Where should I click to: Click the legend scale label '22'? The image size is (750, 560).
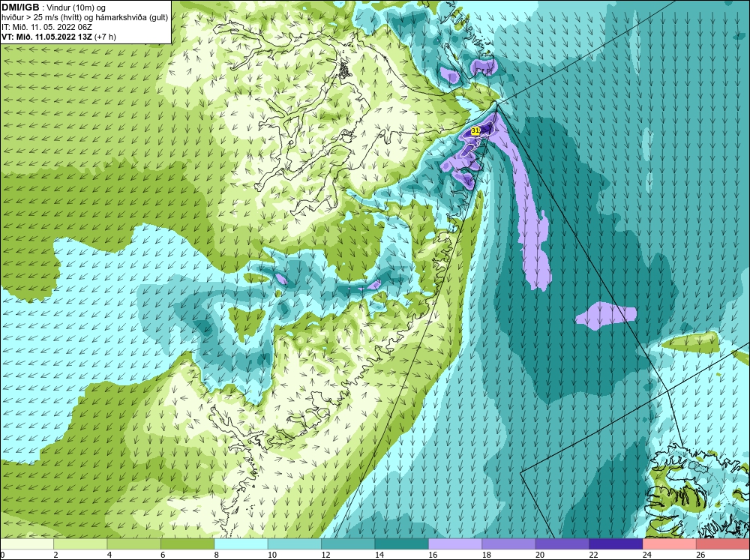(593, 555)
